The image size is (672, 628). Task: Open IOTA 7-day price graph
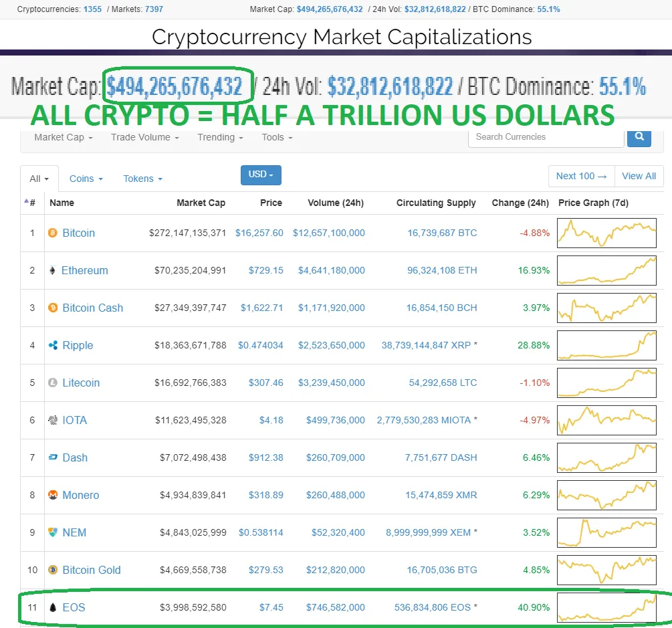click(606, 420)
